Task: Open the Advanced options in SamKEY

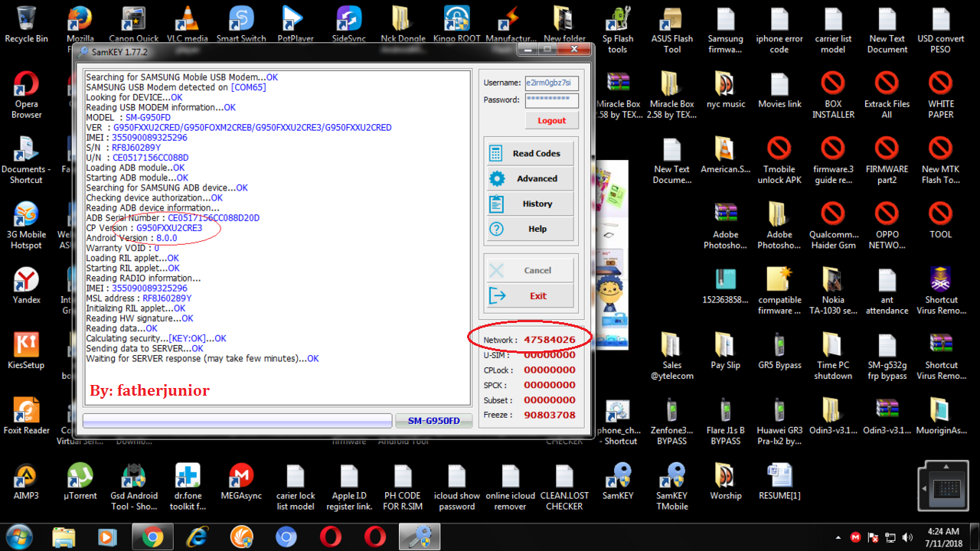Action: [530, 178]
